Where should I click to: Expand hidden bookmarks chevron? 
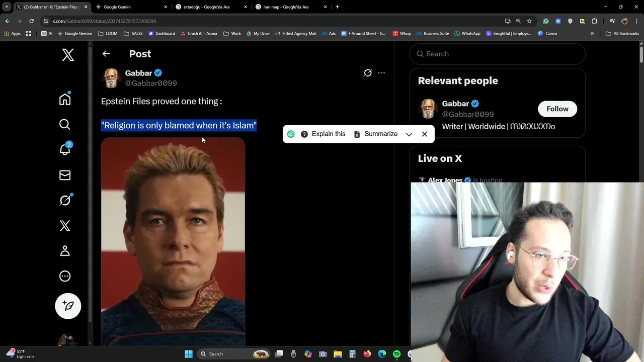(x=592, y=34)
